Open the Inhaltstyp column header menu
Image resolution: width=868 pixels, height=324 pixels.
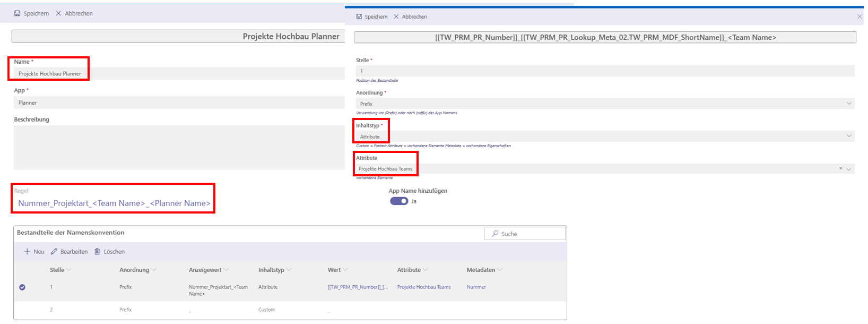coord(289,270)
